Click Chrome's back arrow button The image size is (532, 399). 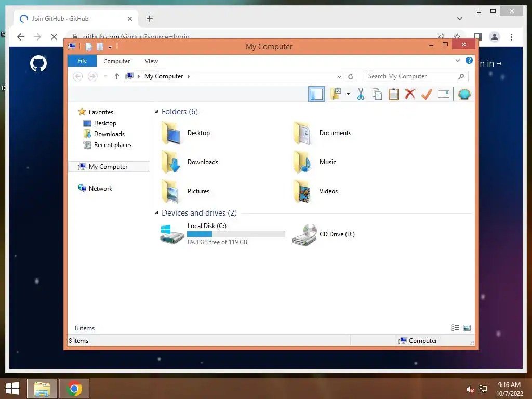21,37
